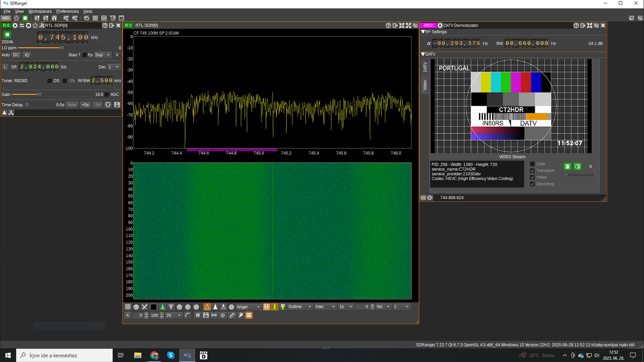
Task: Toggle the Video checkbox in DATV
Action: pyautogui.click(x=533, y=177)
